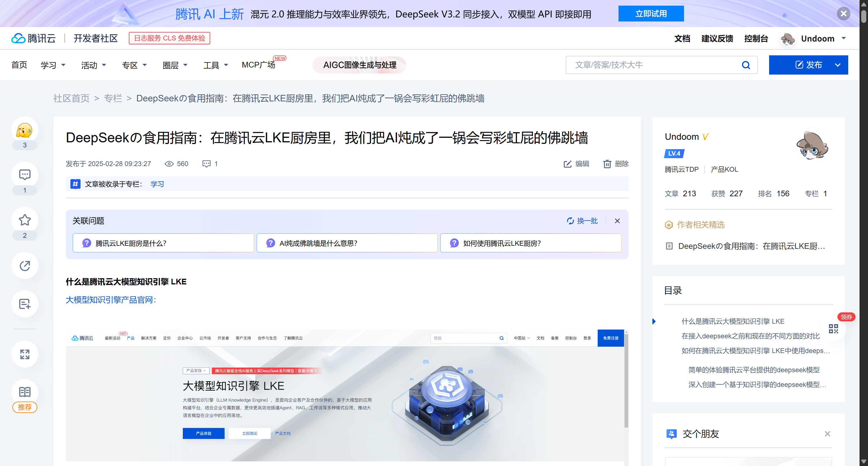Click the 立即试用 banner button
Screen dimensions: 868x466
click(x=651, y=14)
